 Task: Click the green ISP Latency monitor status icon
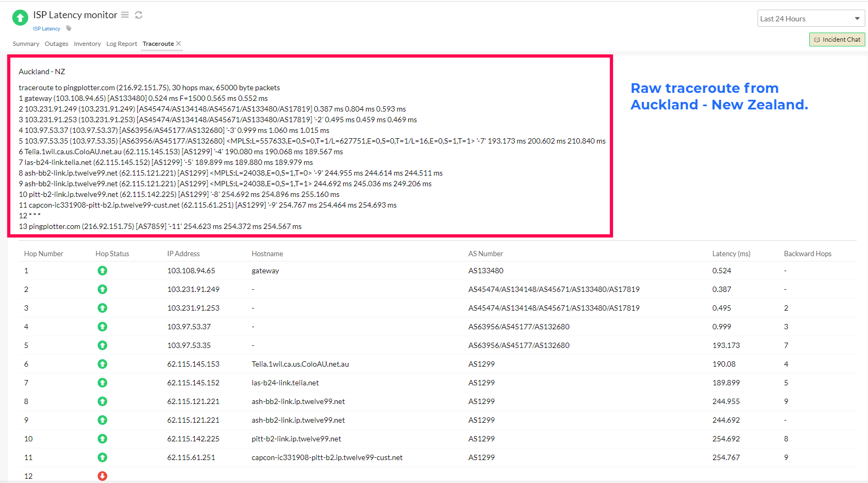click(20, 17)
